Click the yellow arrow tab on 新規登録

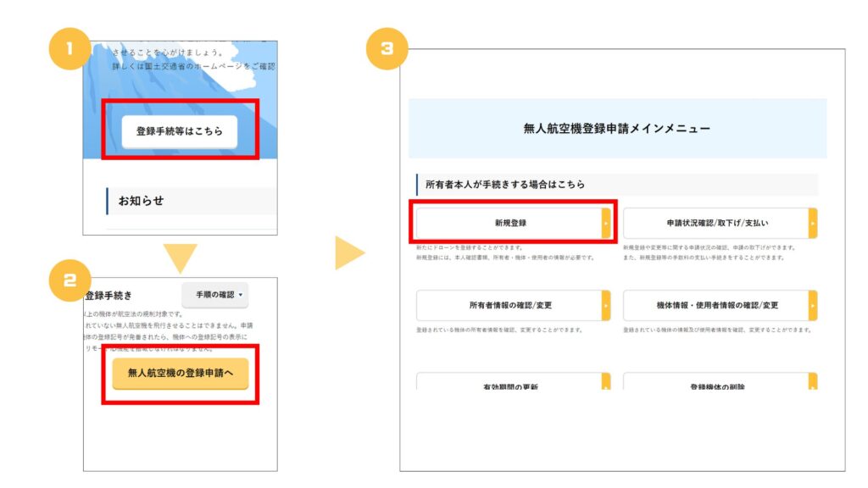click(606, 223)
